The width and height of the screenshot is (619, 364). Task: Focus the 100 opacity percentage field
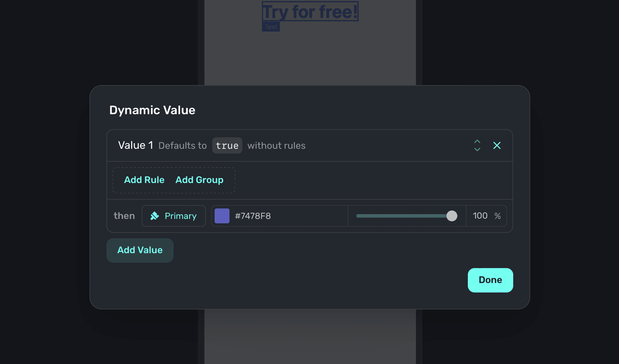click(480, 216)
